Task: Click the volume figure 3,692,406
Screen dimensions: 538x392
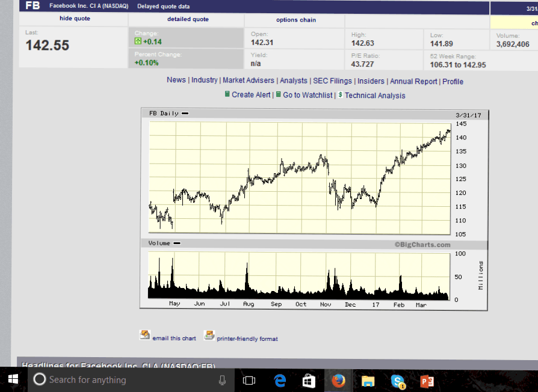Action: tap(513, 44)
